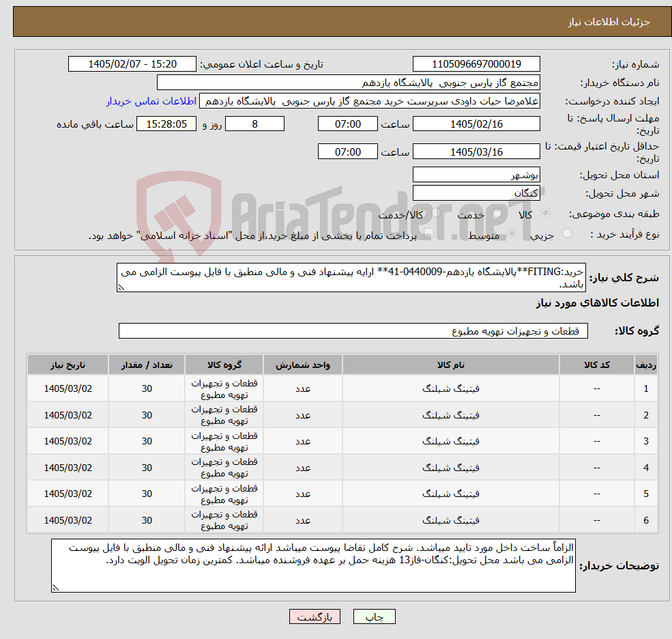Select the متوسط purchase type radio
Image resolution: width=672 pixels, height=639 pixels.
pos(512,233)
